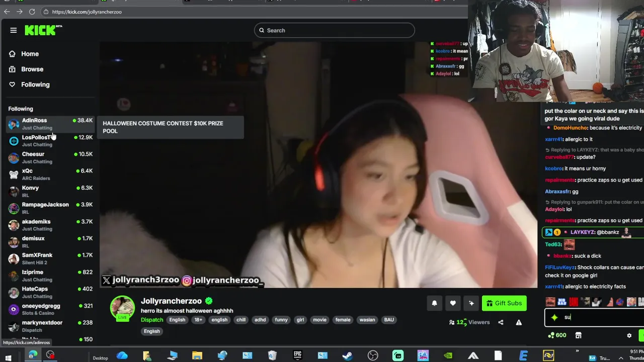Open Recycle Bin from the taskbar

(272, 356)
